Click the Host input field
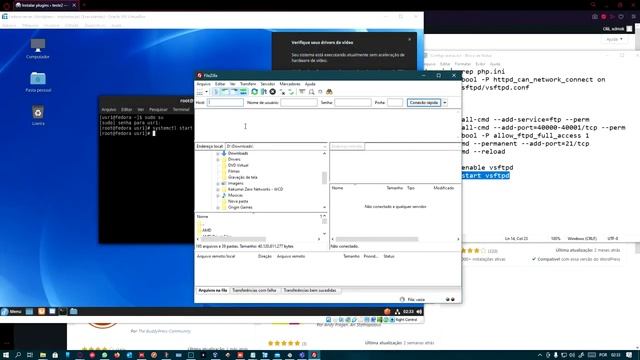The image size is (640, 360). point(225,103)
